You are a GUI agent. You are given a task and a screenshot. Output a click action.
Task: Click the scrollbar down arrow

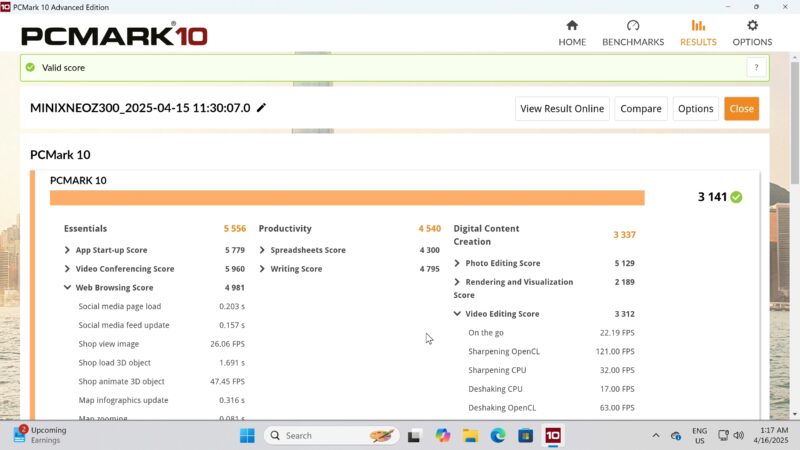point(794,414)
